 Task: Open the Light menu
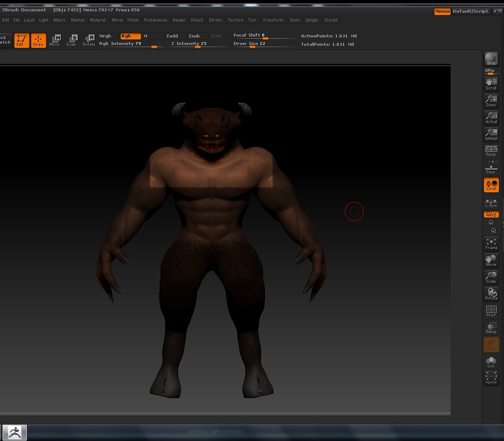tap(44, 20)
